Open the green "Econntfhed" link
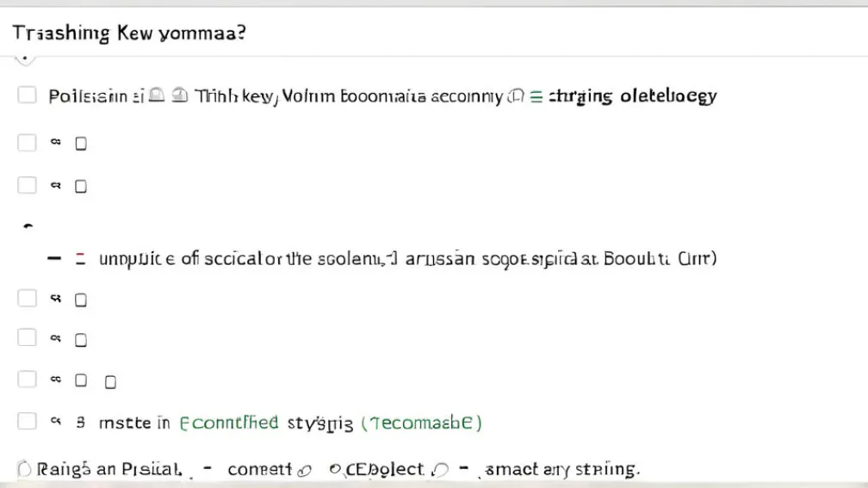 tap(229, 423)
